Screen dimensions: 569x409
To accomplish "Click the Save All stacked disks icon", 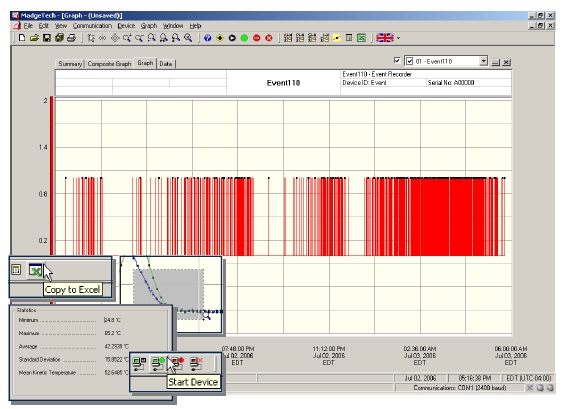I will pyautogui.click(x=59, y=38).
